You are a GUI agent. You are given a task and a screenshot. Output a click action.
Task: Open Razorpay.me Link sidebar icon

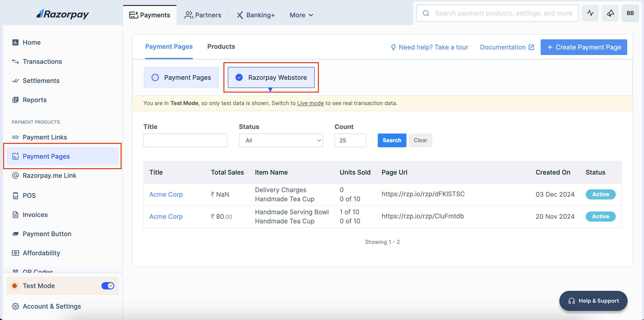click(15, 175)
